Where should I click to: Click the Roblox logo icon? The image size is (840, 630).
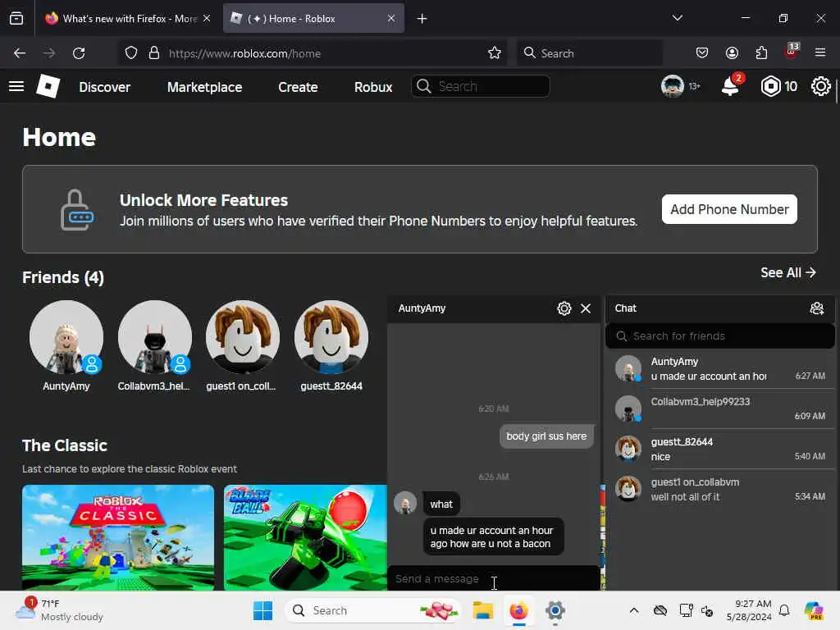click(48, 86)
